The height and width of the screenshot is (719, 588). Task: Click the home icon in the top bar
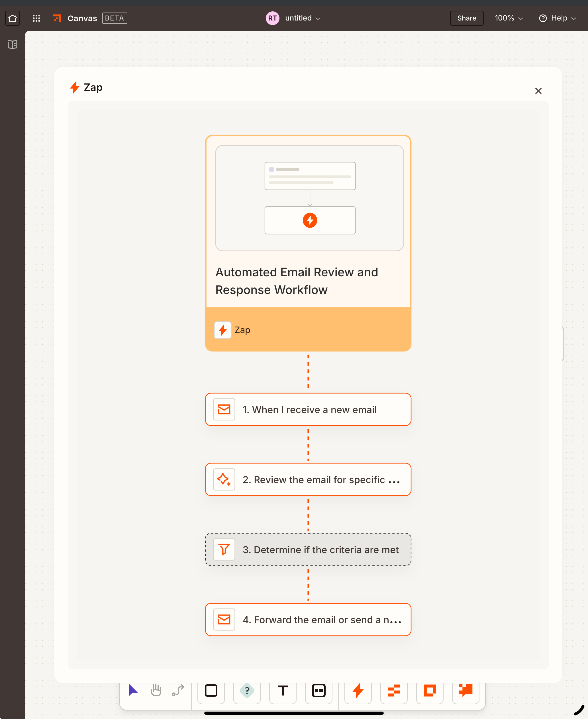click(13, 18)
